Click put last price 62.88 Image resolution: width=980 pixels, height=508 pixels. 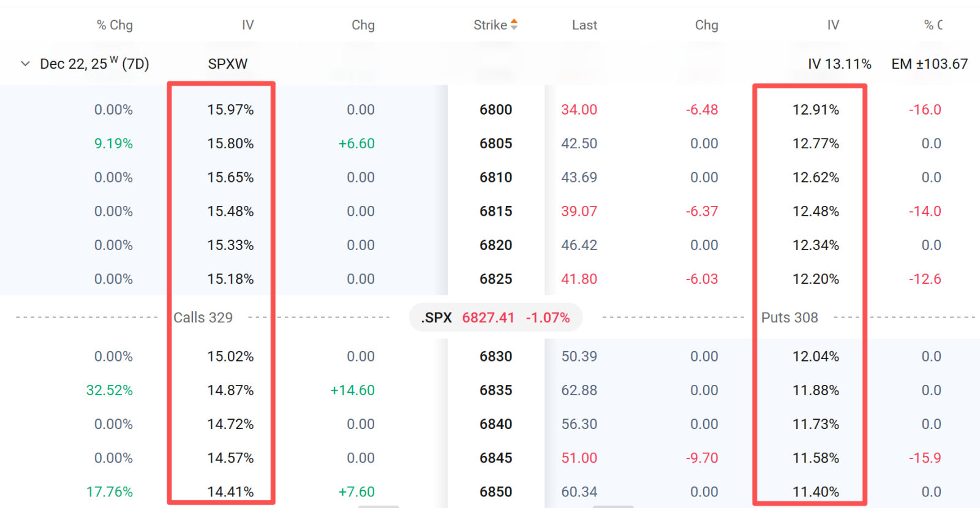click(x=579, y=390)
